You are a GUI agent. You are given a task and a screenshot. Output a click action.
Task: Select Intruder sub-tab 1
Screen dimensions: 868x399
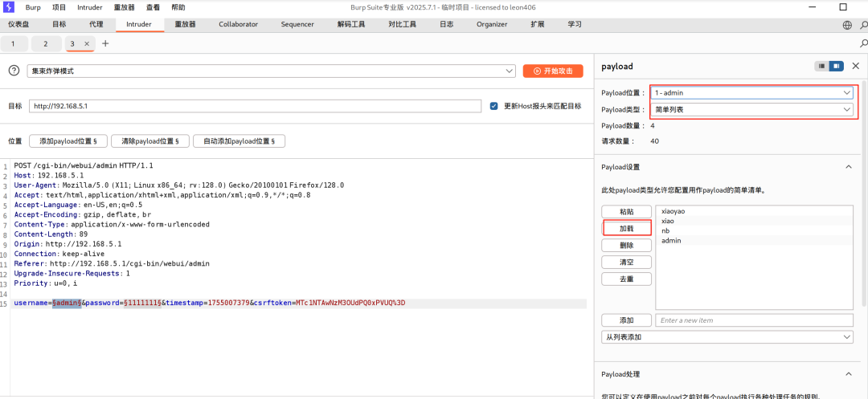13,43
